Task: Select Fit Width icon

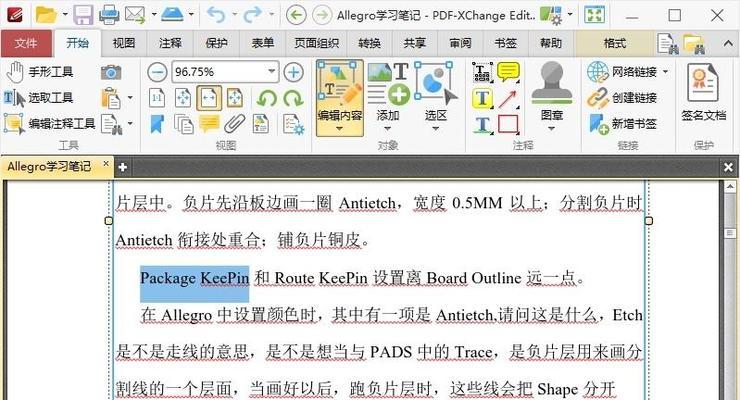Action: 209,98
